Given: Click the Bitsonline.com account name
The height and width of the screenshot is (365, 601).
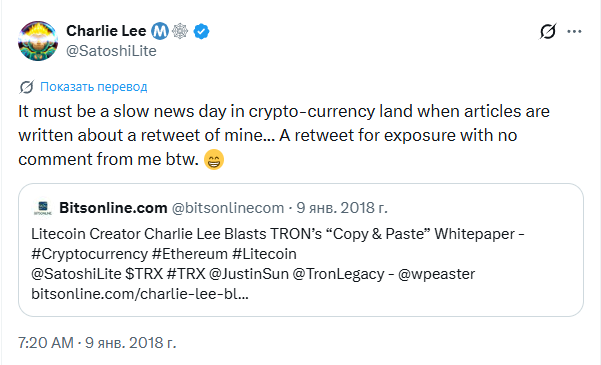Looking at the screenshot, I should click(x=113, y=208).
